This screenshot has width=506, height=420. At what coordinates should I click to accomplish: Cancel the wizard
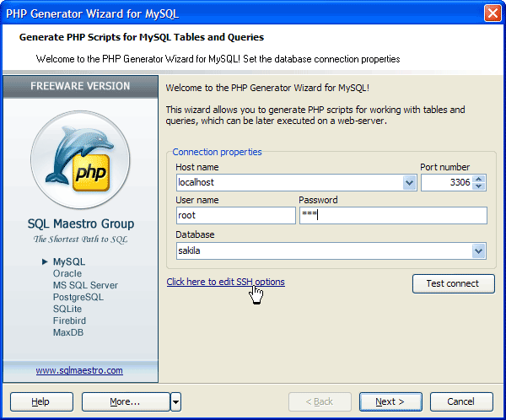461,402
